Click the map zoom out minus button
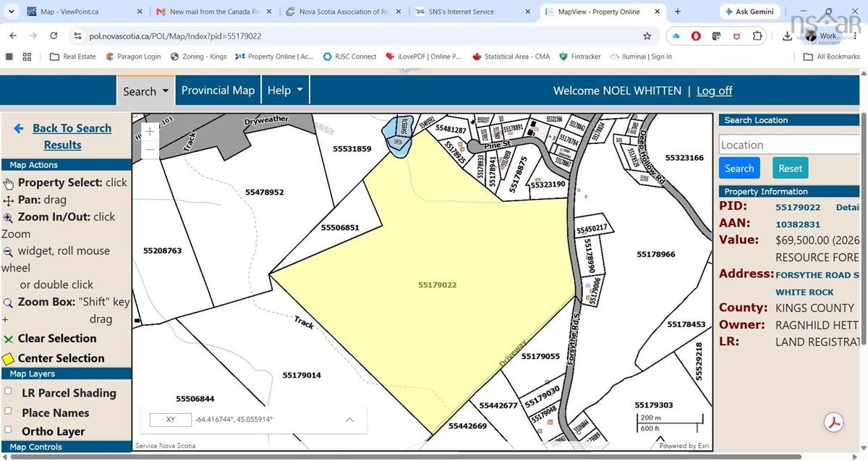The image size is (868, 461). 150,149
